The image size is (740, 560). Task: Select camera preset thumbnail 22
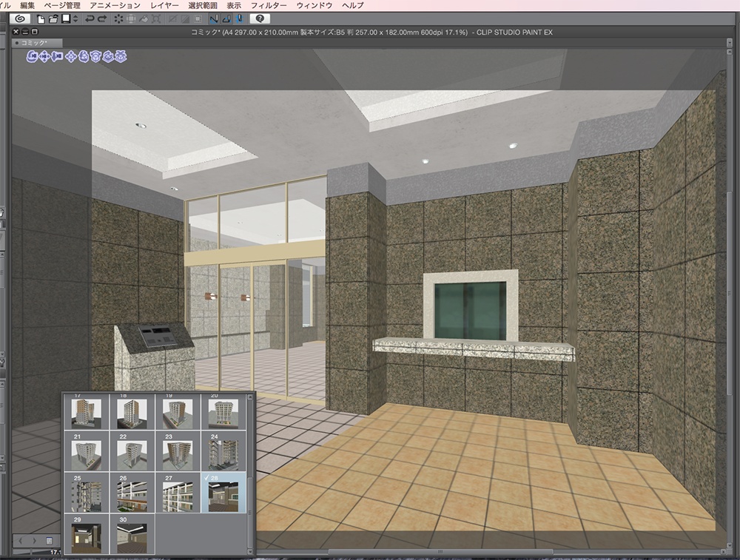point(132,451)
